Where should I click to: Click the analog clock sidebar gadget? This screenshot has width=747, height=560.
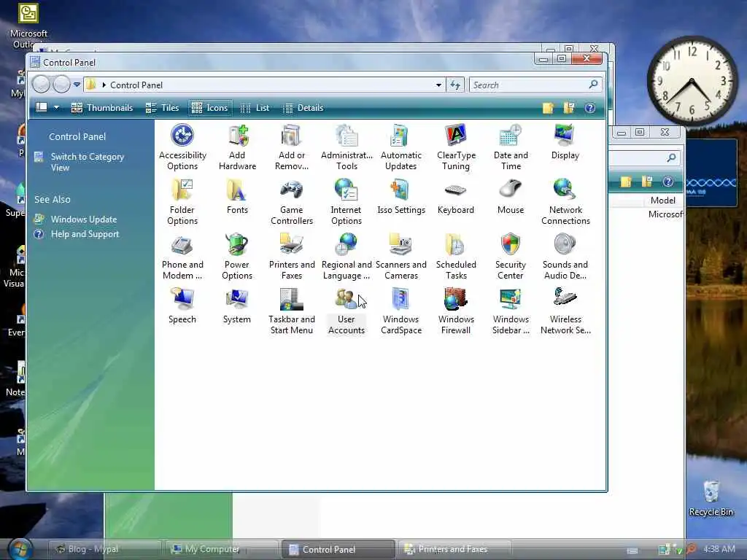coord(692,81)
